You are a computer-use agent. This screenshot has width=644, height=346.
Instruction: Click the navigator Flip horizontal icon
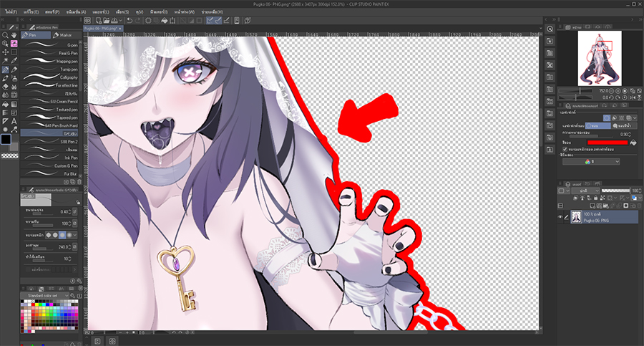click(x=633, y=97)
